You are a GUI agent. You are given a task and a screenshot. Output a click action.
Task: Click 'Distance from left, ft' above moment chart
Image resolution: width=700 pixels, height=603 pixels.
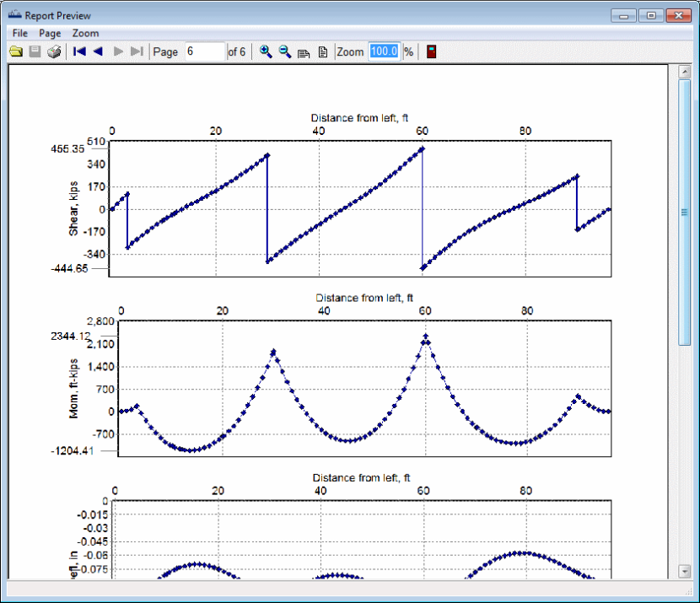(x=364, y=298)
